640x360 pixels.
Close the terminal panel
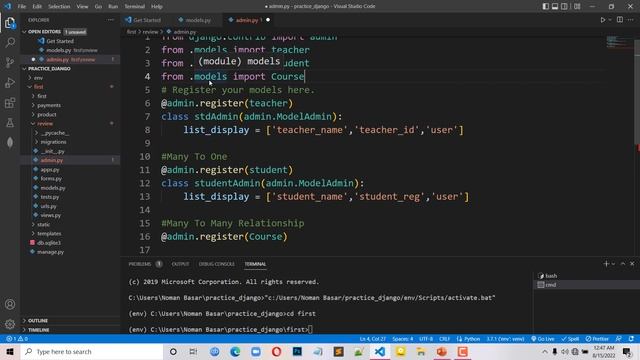pos(632,264)
